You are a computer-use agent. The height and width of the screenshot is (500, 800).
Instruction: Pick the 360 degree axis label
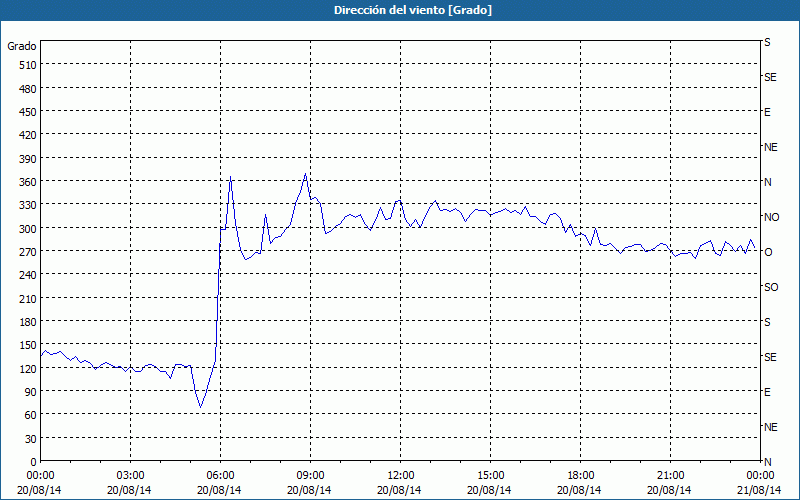click(29, 182)
